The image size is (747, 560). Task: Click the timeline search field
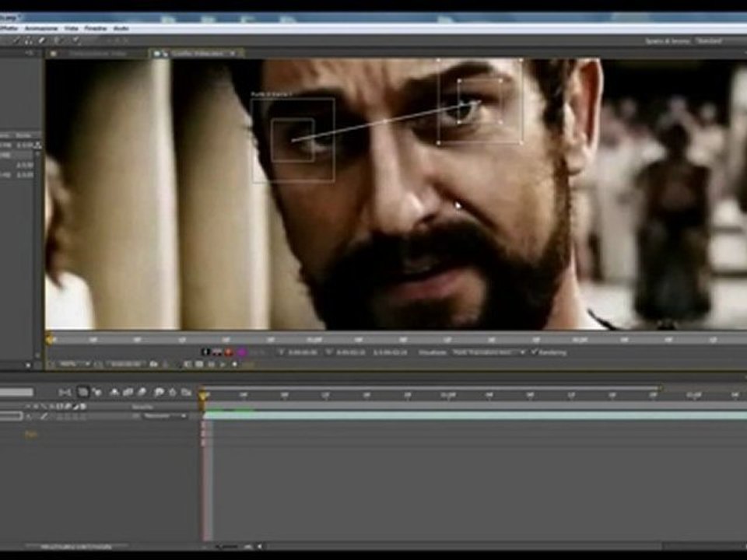coord(16,392)
